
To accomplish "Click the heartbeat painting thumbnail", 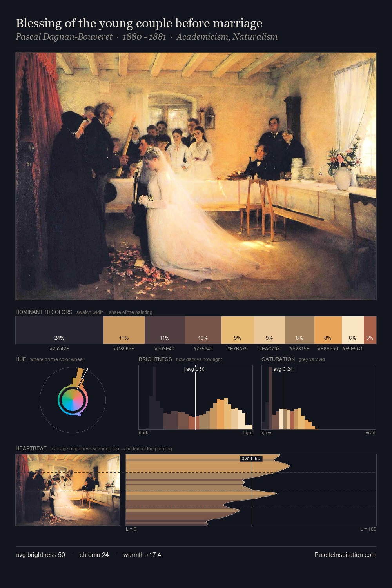I will coord(67,490).
